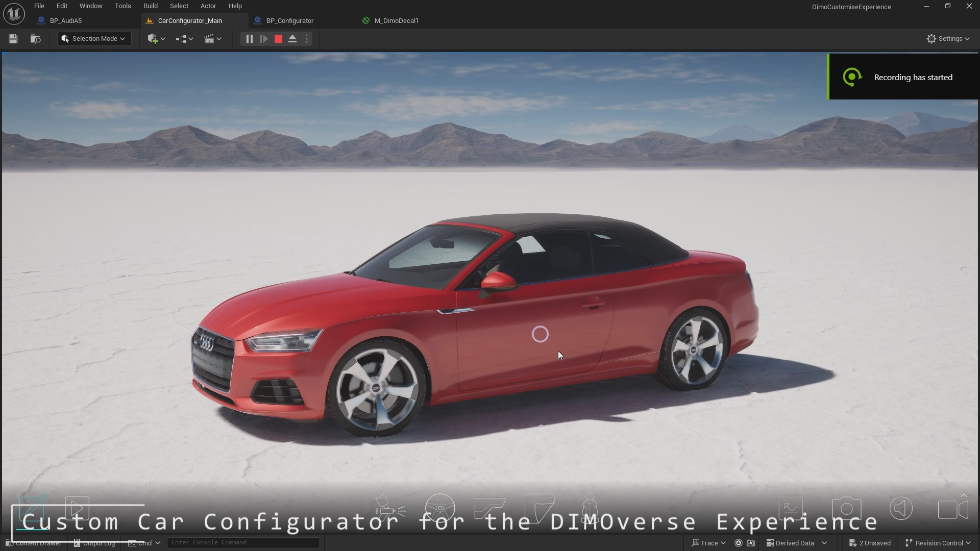Click the trim shape configurator icon
The image size is (980, 551).
[x=489, y=509]
